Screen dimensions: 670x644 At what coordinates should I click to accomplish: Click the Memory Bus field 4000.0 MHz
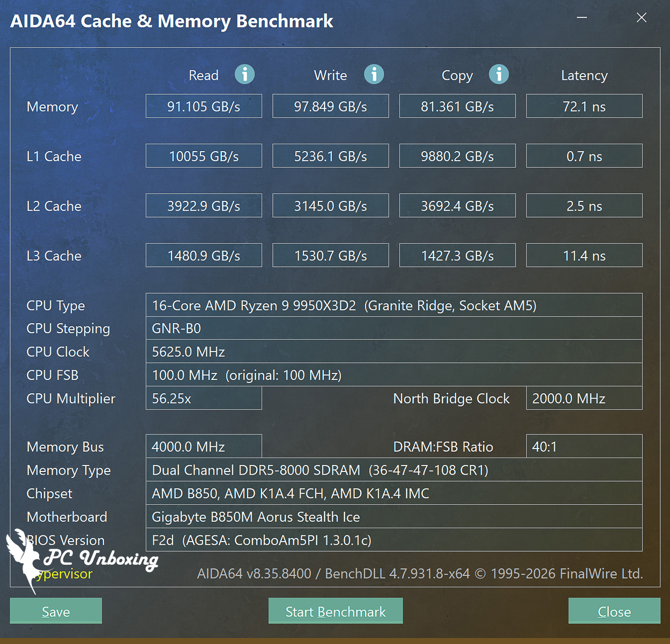point(204,446)
